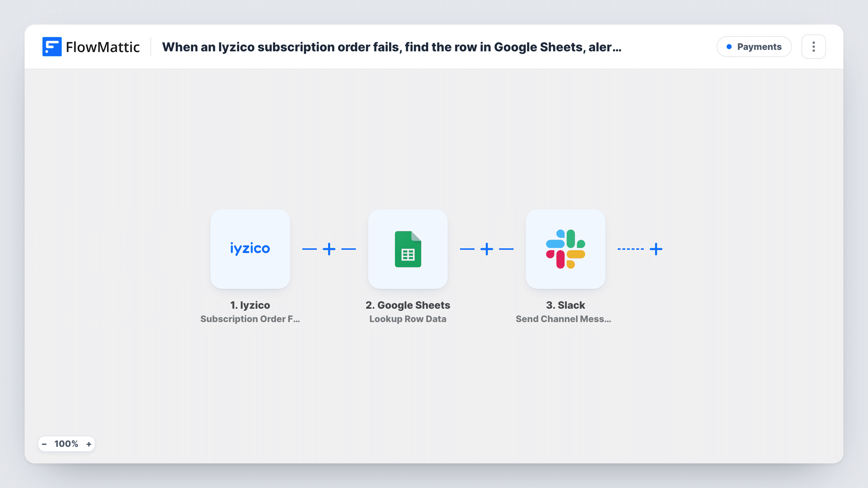The width and height of the screenshot is (868, 488).
Task: Zoom out with the minus button
Action: [x=44, y=444]
